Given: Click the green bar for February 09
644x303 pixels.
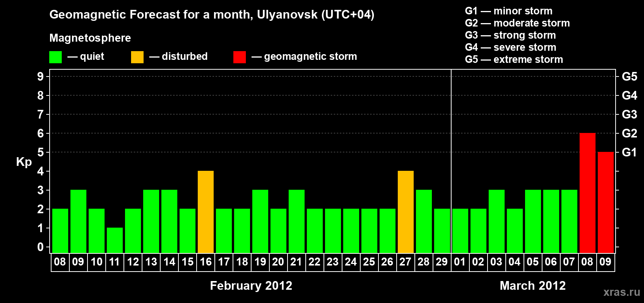Looking at the screenshot, I should pyautogui.click(x=78, y=221).
